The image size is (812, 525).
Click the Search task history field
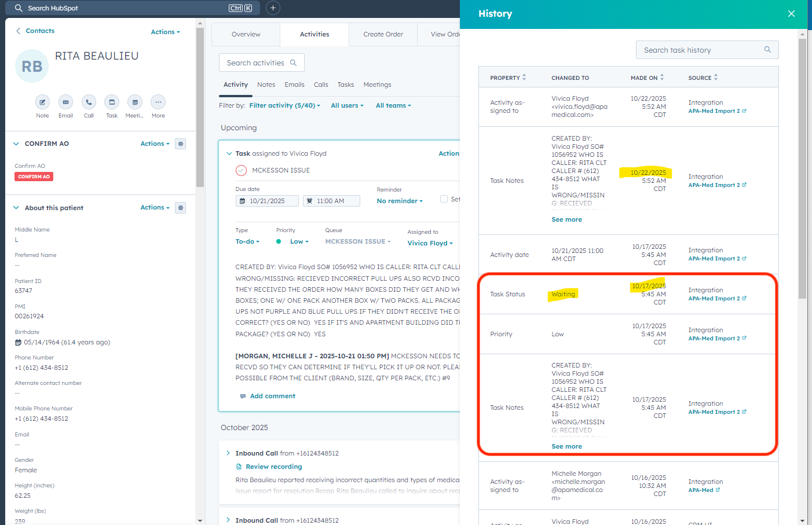point(701,50)
